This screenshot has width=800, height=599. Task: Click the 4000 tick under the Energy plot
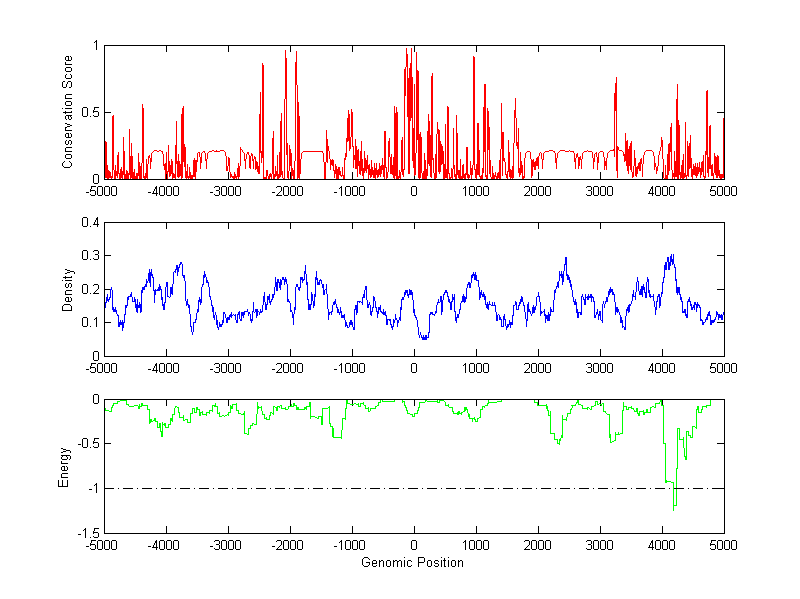click(662, 545)
